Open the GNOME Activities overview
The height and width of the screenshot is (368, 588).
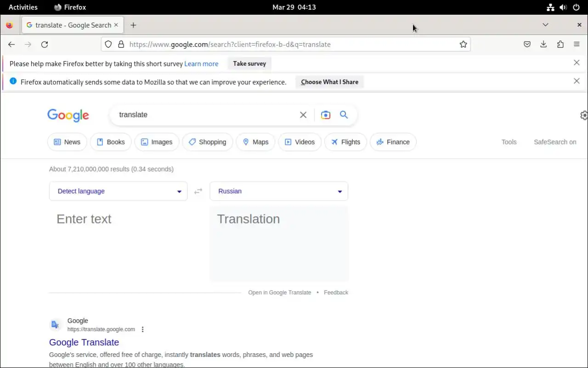point(23,7)
